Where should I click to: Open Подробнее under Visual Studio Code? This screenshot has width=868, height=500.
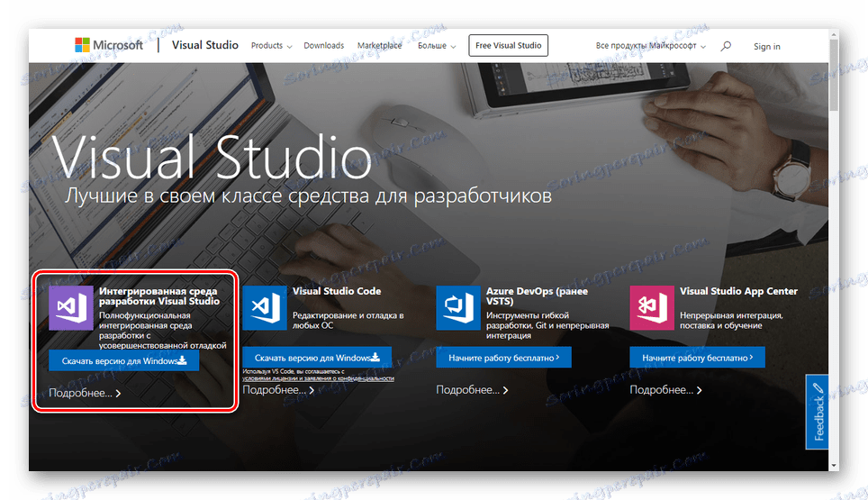pos(278,390)
